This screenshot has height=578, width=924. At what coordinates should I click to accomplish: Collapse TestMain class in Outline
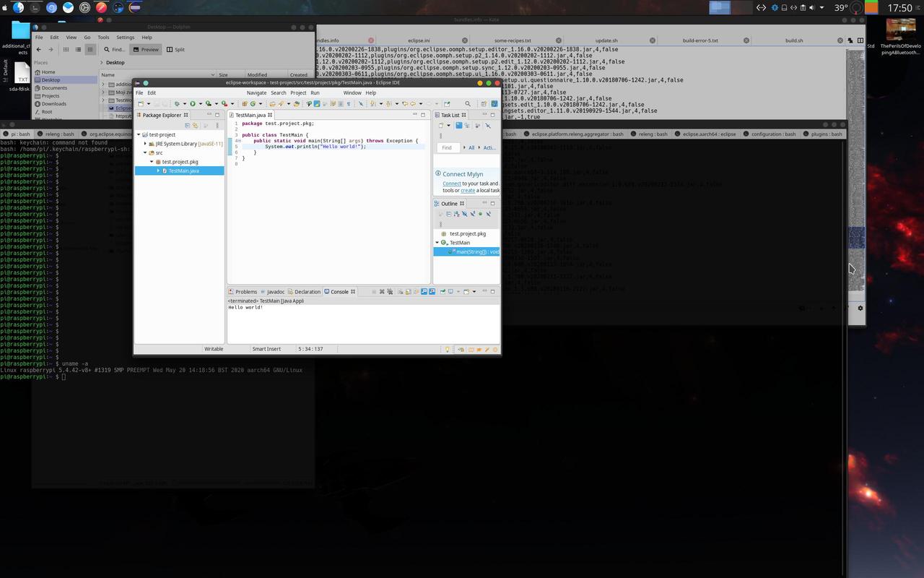437,243
